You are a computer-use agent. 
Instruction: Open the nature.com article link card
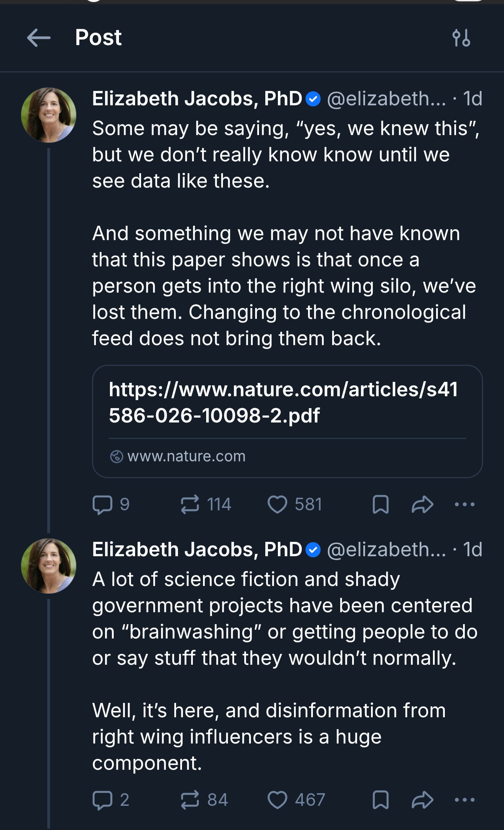(x=283, y=403)
